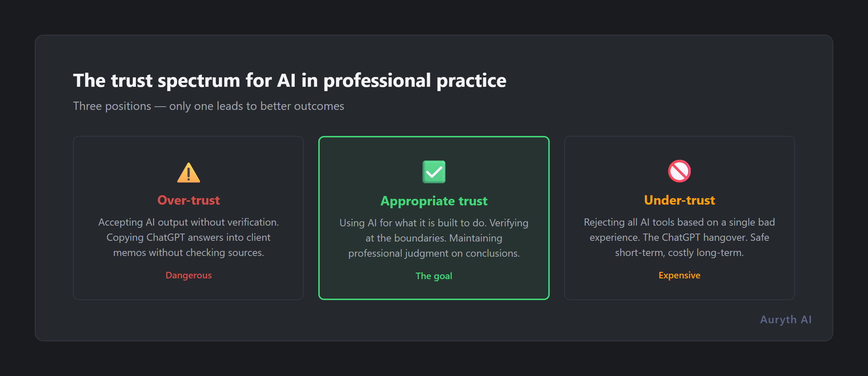Screen dimensions: 868x376
Task: Click 'Accepting AI output without verification' text
Action: (188, 222)
